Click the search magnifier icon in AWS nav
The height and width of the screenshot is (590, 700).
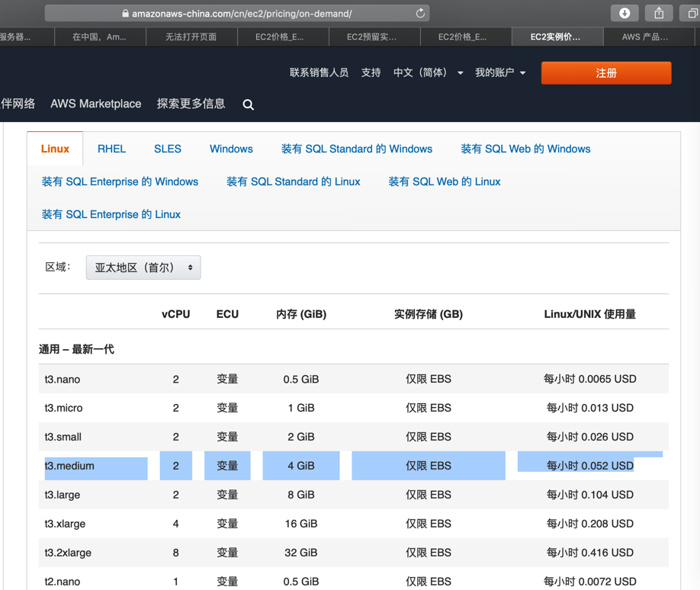[x=249, y=105]
